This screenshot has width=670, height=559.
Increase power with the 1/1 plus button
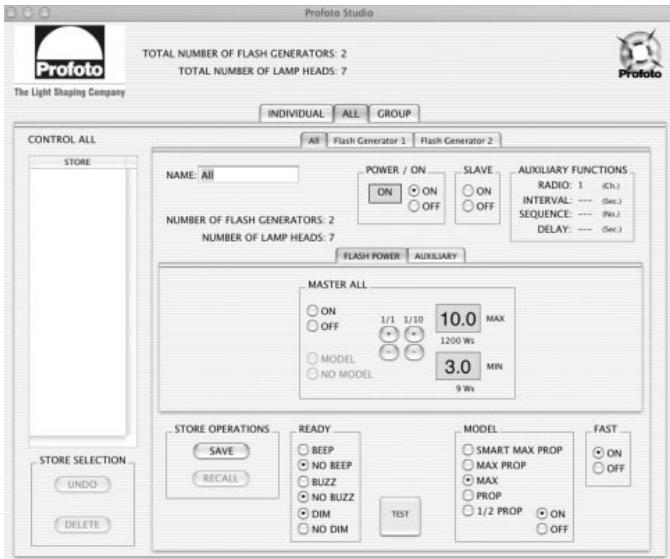click(389, 334)
